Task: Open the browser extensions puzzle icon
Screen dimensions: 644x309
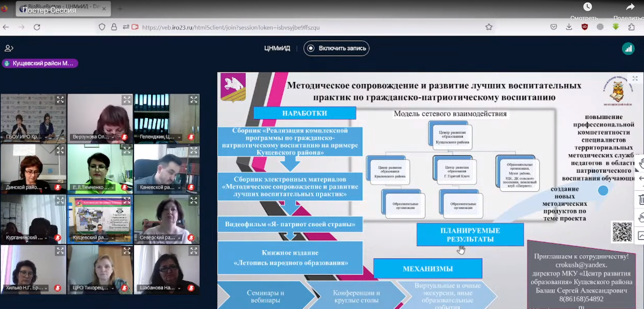Action: coord(631,27)
